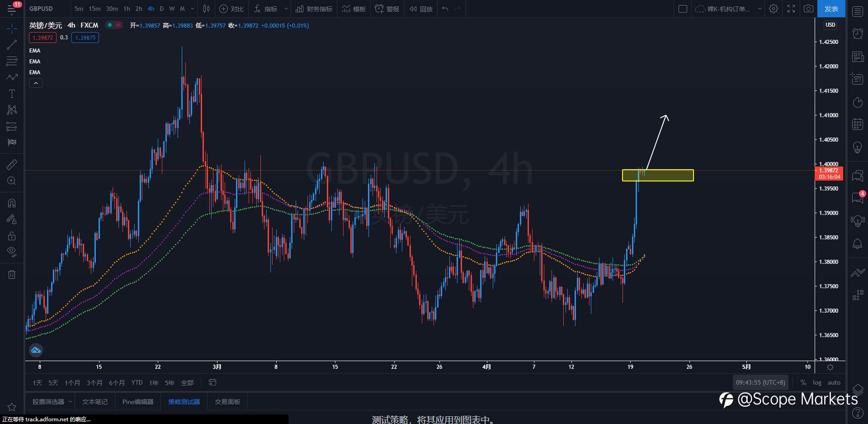The width and height of the screenshot is (868, 424).
Task: Open the chart patterns tool
Action: click(12, 110)
